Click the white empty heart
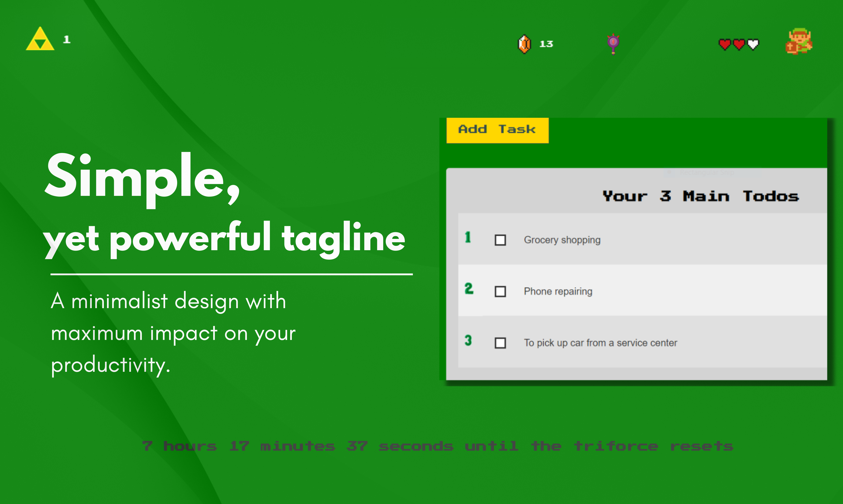 753,45
